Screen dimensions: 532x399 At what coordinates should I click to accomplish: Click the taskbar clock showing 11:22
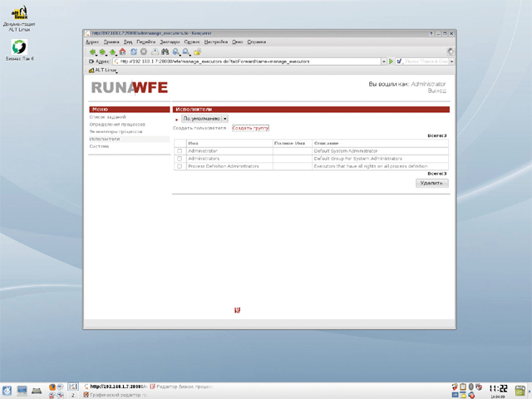point(499,389)
